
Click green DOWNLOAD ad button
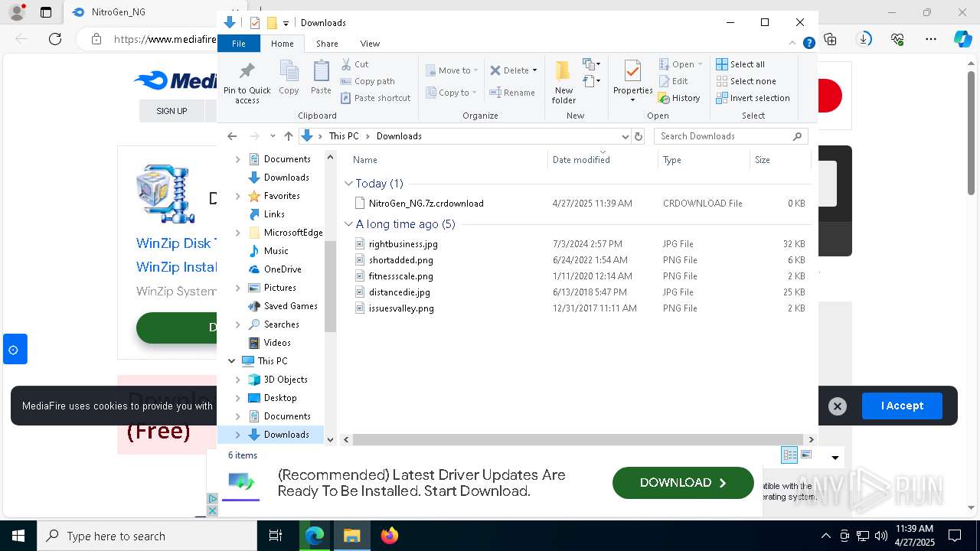[x=683, y=483]
